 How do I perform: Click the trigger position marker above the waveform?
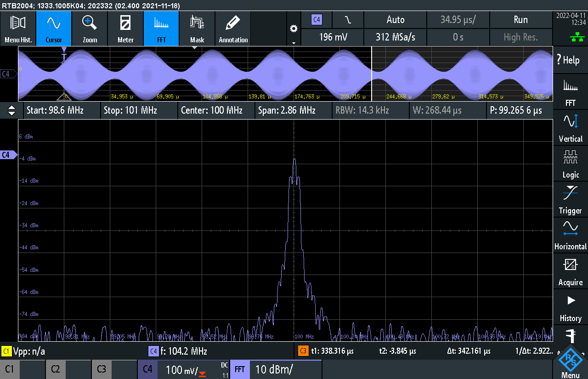pyautogui.click(x=64, y=49)
